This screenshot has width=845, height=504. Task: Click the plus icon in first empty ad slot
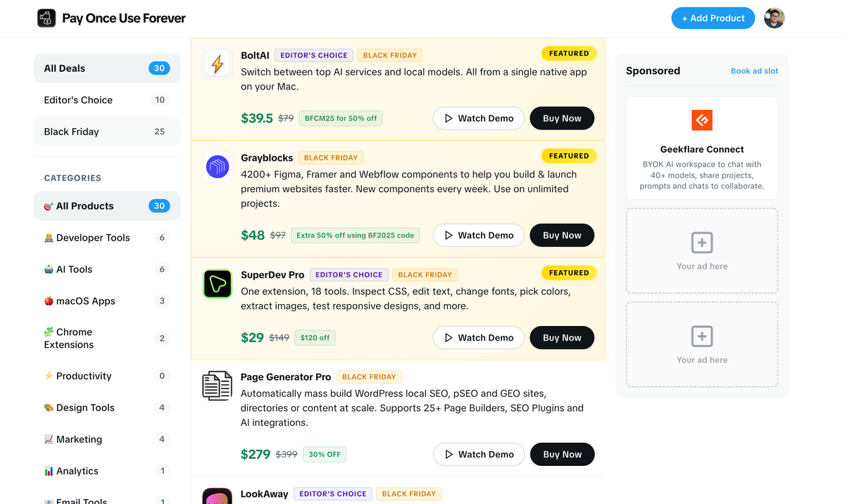pyautogui.click(x=702, y=243)
